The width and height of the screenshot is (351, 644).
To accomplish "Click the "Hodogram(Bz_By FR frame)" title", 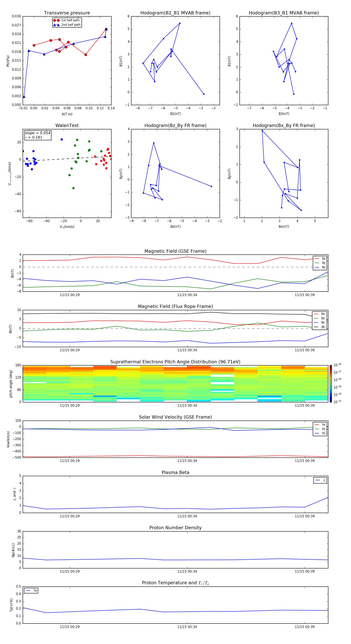I will (x=175, y=125).
